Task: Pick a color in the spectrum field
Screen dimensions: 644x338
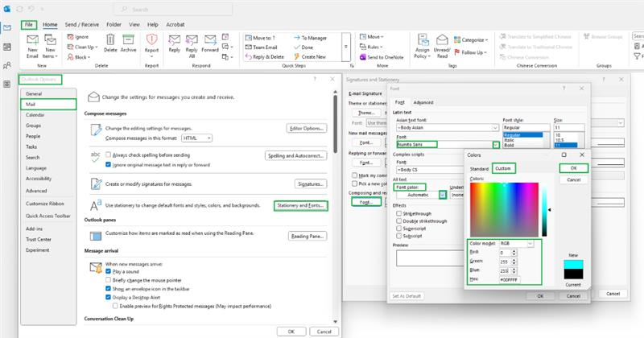Action: point(504,209)
